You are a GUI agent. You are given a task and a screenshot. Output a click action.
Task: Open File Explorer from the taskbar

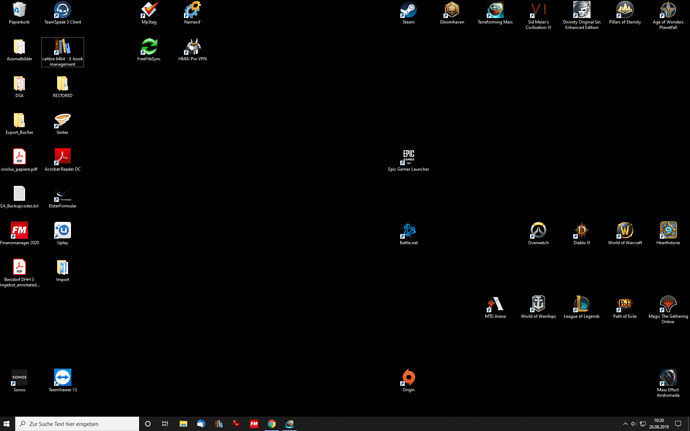[x=183, y=424]
